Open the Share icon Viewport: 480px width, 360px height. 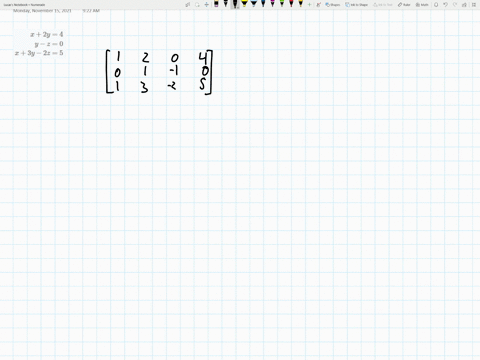(464, 5)
